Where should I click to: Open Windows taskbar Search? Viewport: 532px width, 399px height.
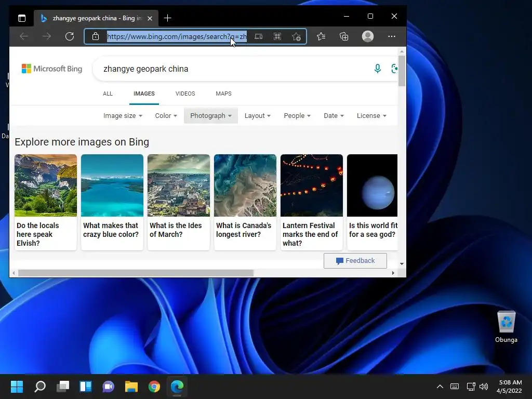tap(40, 387)
